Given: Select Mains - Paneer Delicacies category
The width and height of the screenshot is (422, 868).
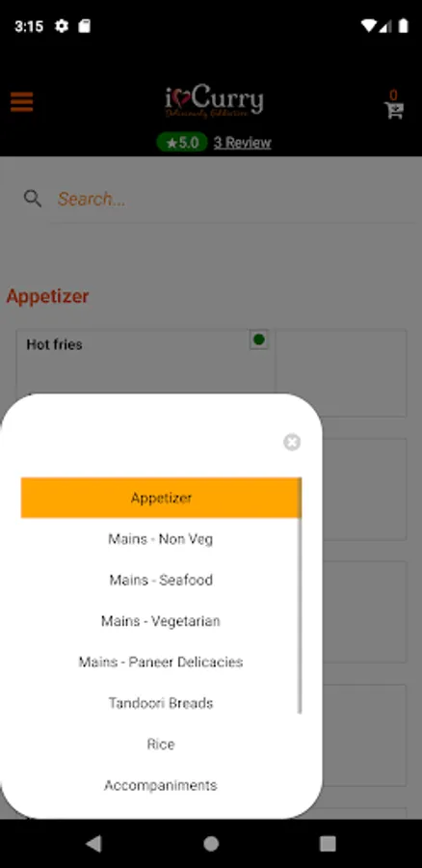Looking at the screenshot, I should click(x=160, y=662).
